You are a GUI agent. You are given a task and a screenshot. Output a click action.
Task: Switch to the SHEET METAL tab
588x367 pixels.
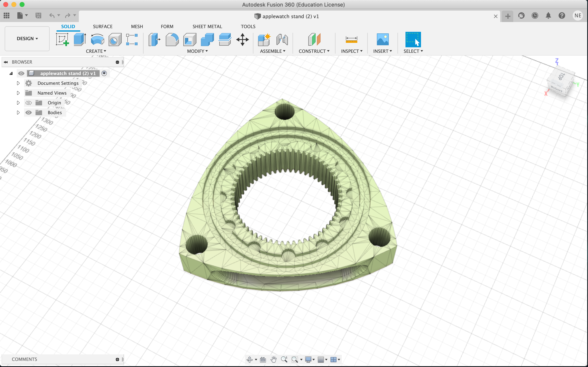coord(207,27)
